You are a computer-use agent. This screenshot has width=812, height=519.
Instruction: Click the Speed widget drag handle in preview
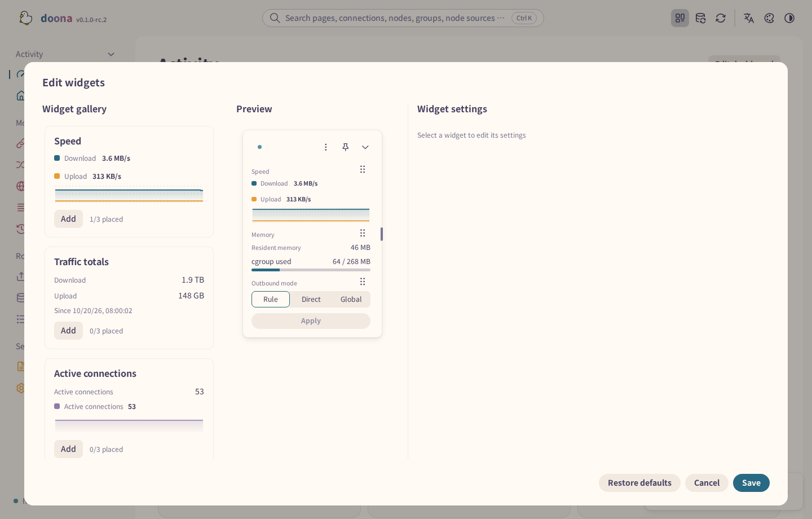[363, 169]
